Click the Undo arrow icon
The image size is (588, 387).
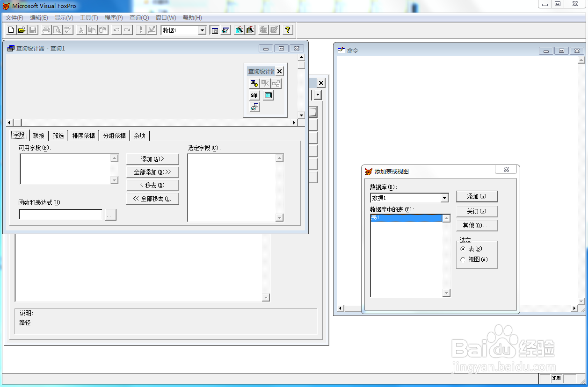point(116,30)
